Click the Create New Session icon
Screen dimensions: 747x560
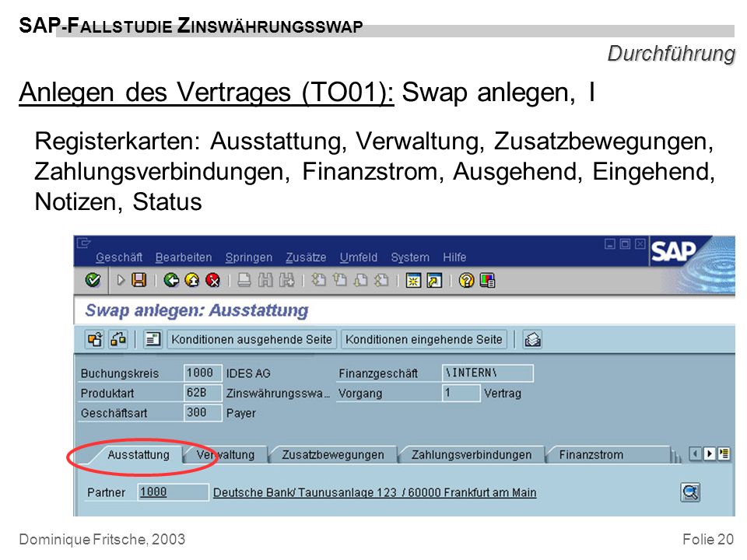tap(413, 281)
